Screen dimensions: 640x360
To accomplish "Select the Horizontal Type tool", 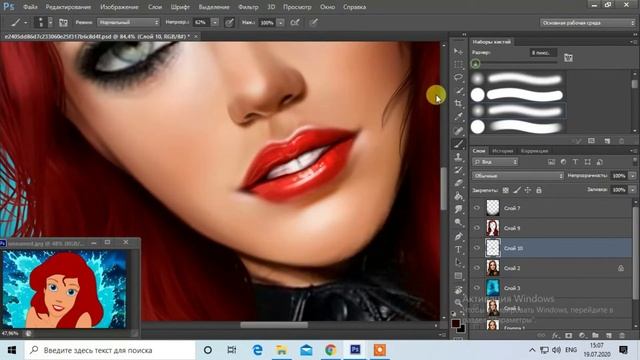I will tap(458, 249).
